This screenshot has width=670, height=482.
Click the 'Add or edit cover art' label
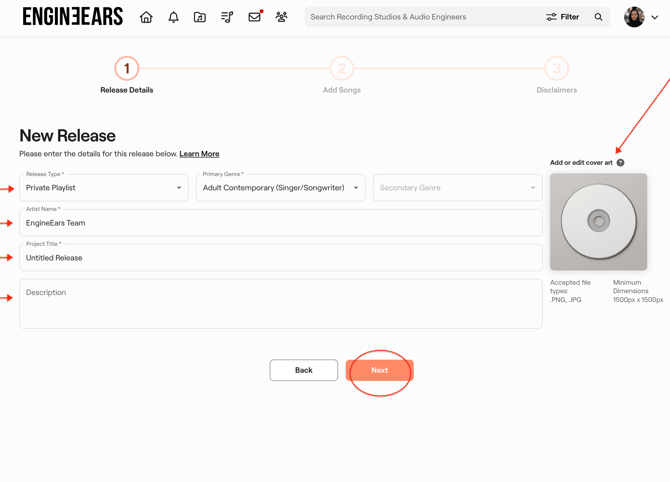coord(581,162)
